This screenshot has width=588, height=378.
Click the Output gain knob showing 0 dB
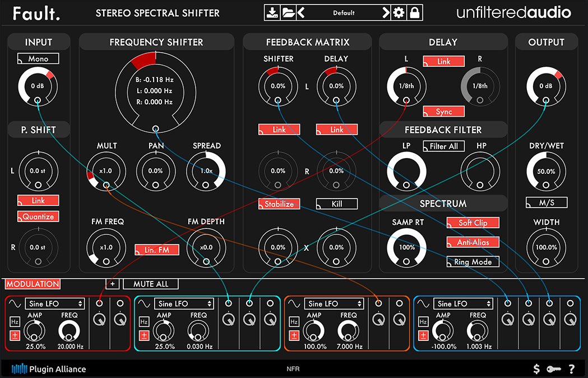(546, 86)
